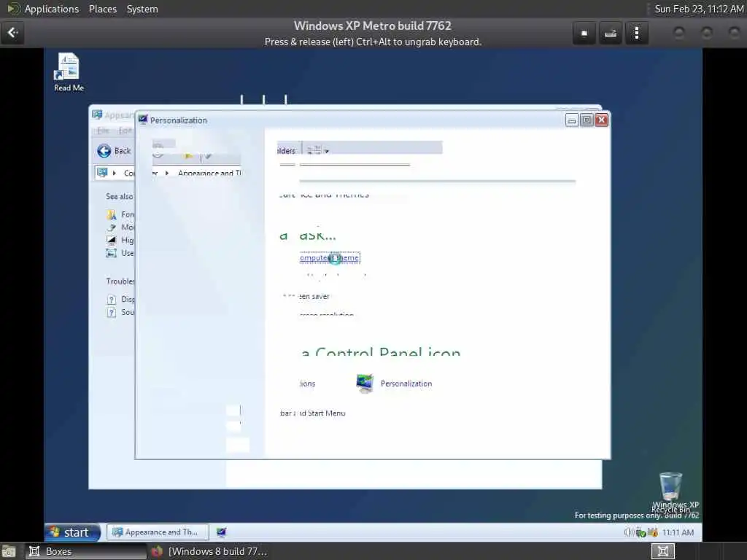Open the File menu in Appearance window
The height and width of the screenshot is (560, 747).
tap(103, 131)
